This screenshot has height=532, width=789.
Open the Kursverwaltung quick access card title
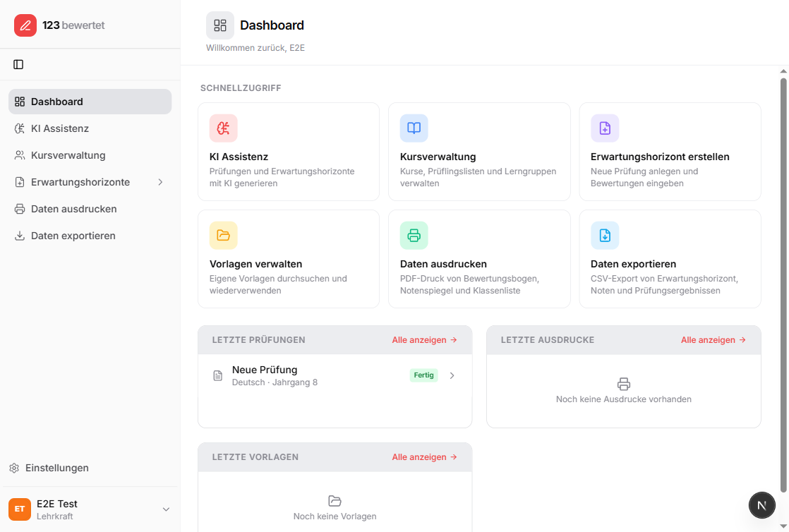438,157
